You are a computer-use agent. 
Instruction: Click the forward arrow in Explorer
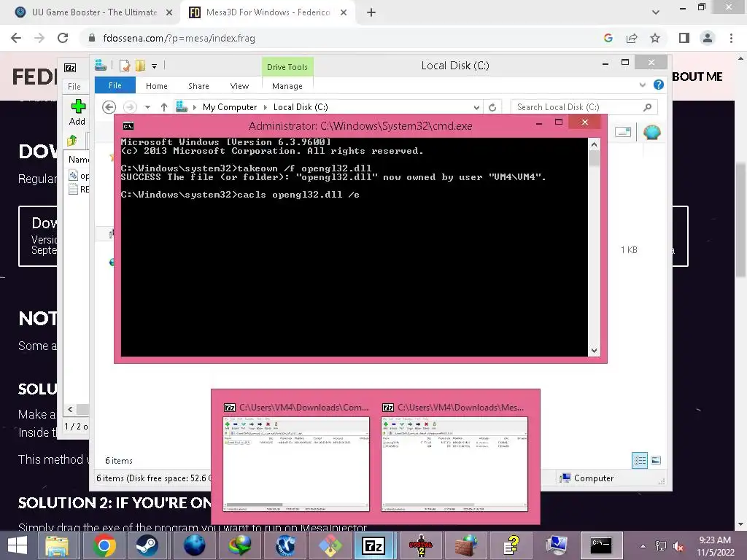click(x=130, y=107)
